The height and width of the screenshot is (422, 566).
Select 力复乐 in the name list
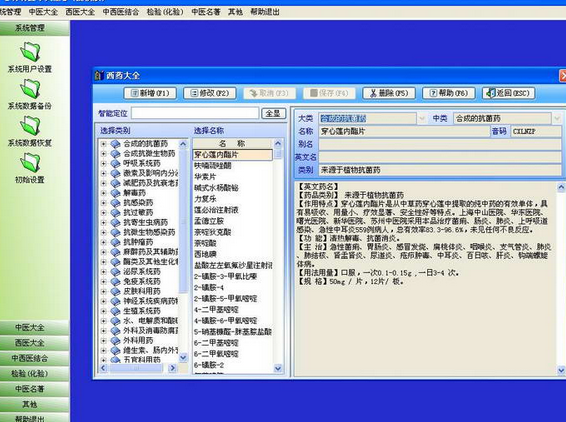pos(205,199)
